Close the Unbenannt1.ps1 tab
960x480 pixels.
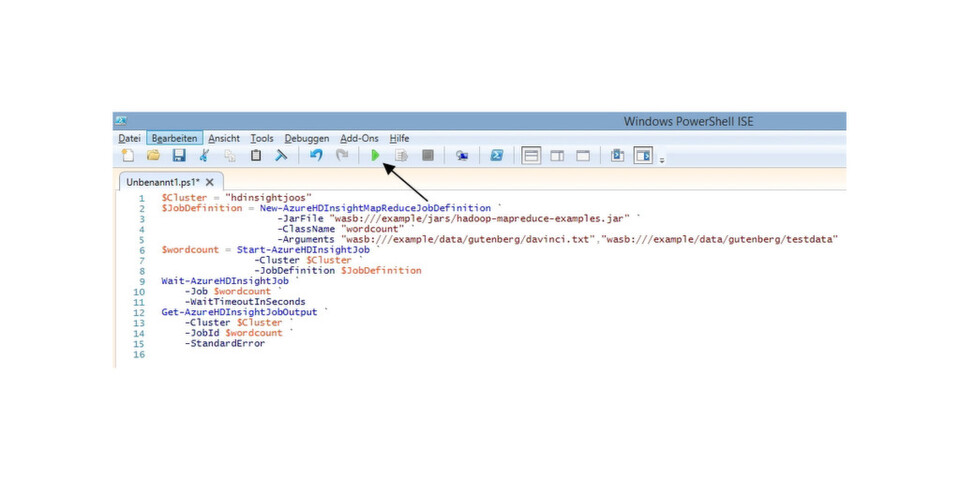[209, 182]
